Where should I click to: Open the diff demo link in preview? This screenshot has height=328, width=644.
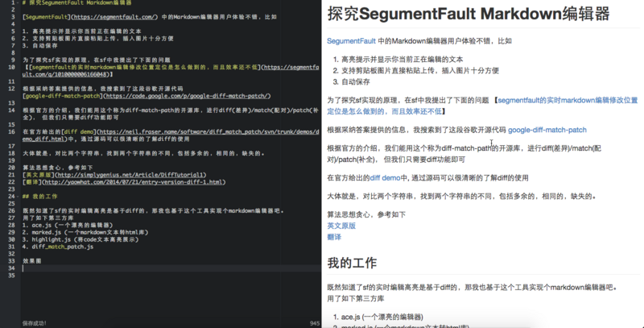(x=385, y=178)
